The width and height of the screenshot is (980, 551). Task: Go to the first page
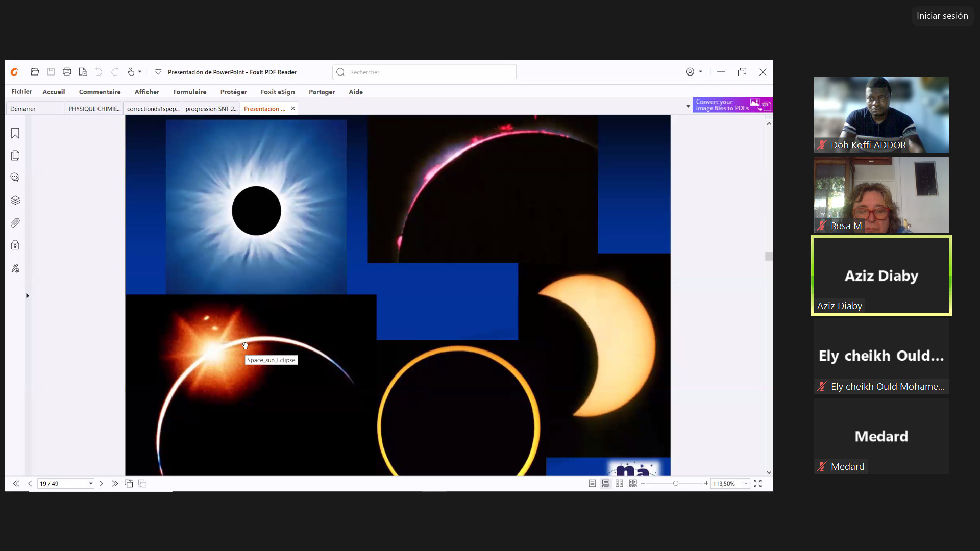pyautogui.click(x=16, y=483)
